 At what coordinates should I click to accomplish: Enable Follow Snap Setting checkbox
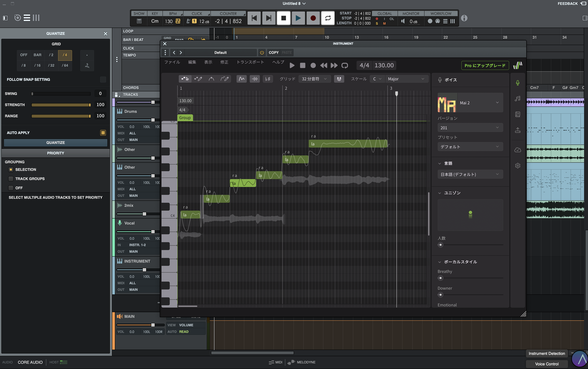103,80
